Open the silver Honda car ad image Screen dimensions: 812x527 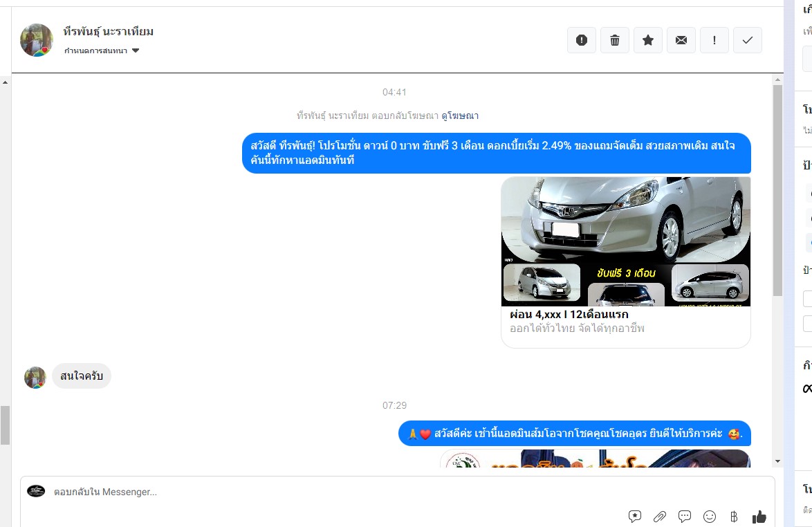click(625, 241)
